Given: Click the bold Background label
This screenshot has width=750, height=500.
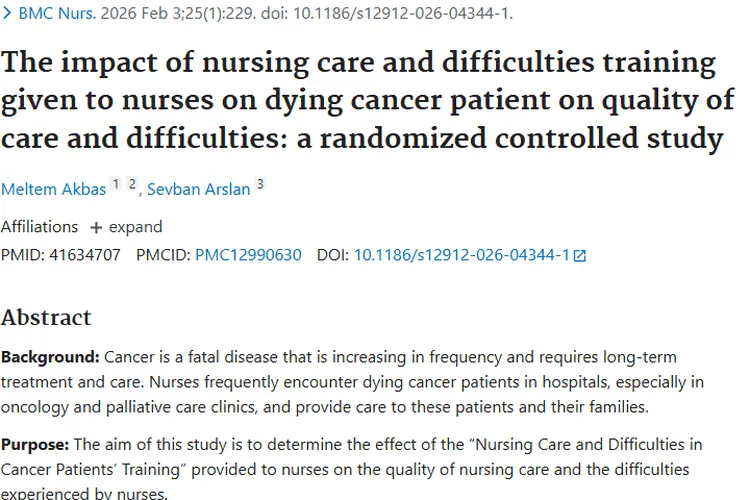Looking at the screenshot, I should [x=50, y=357].
